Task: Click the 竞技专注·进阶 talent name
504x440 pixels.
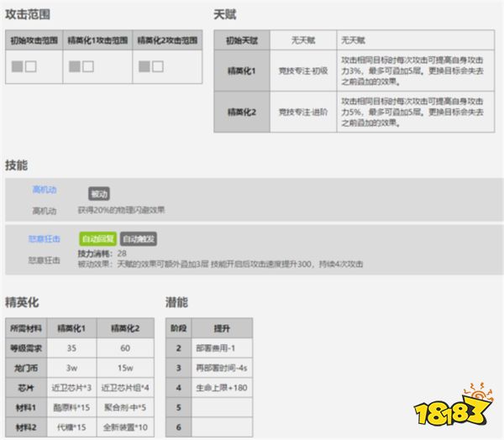Action: [302, 112]
